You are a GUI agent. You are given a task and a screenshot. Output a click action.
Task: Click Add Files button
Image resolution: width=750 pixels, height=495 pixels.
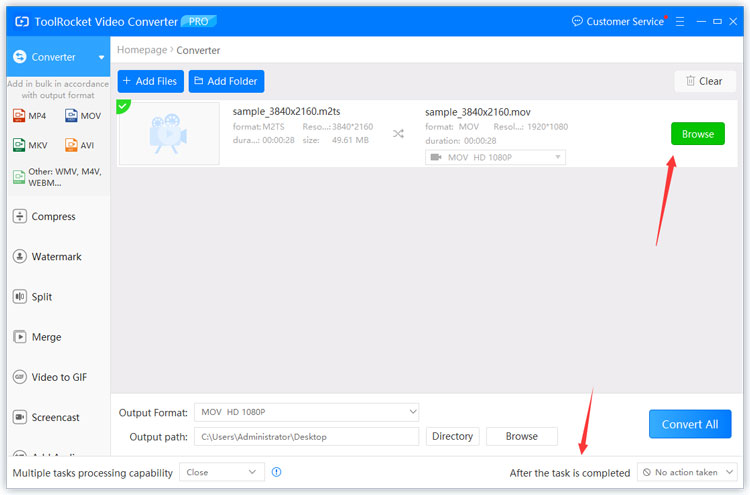151,81
